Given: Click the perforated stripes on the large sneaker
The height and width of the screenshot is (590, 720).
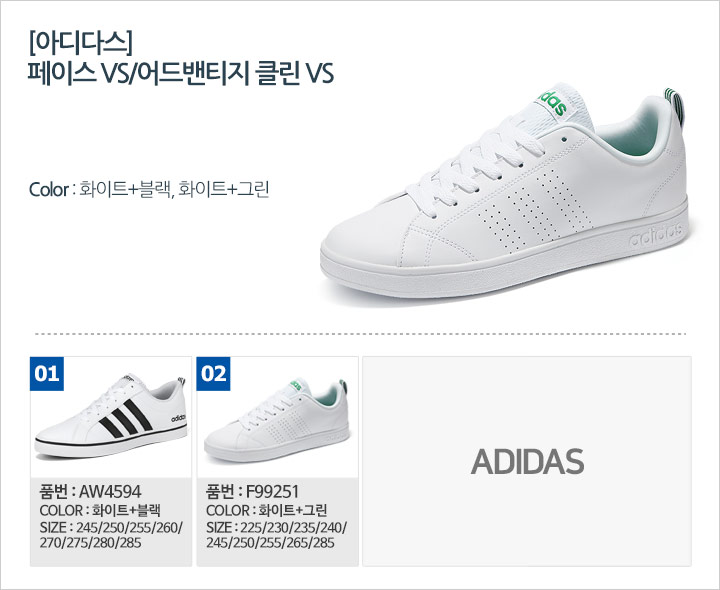Looking at the screenshot, I should tap(535, 208).
